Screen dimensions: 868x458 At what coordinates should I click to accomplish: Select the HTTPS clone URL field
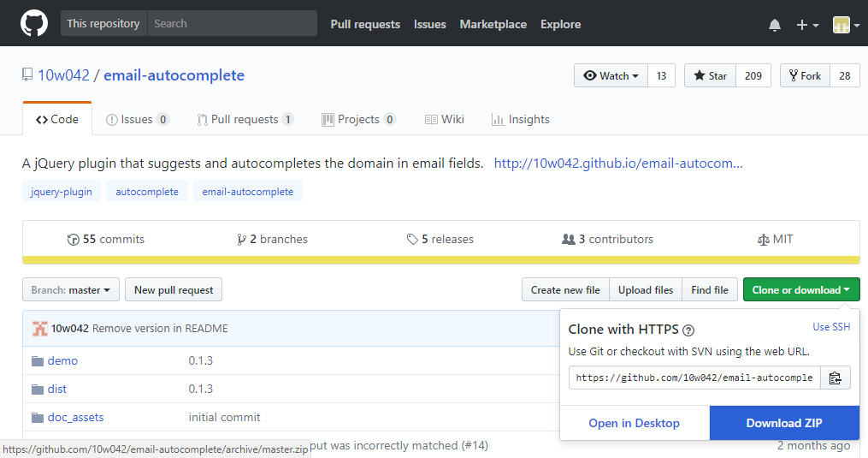pos(694,378)
